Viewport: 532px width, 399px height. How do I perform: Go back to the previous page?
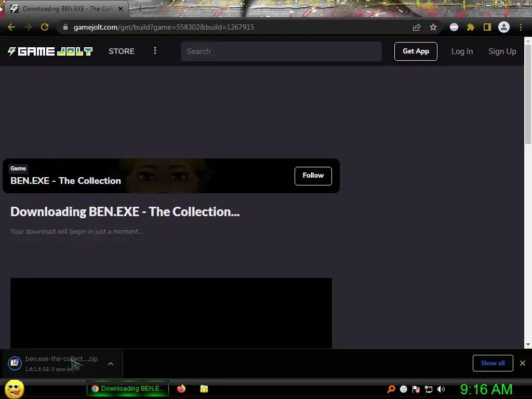click(x=11, y=27)
